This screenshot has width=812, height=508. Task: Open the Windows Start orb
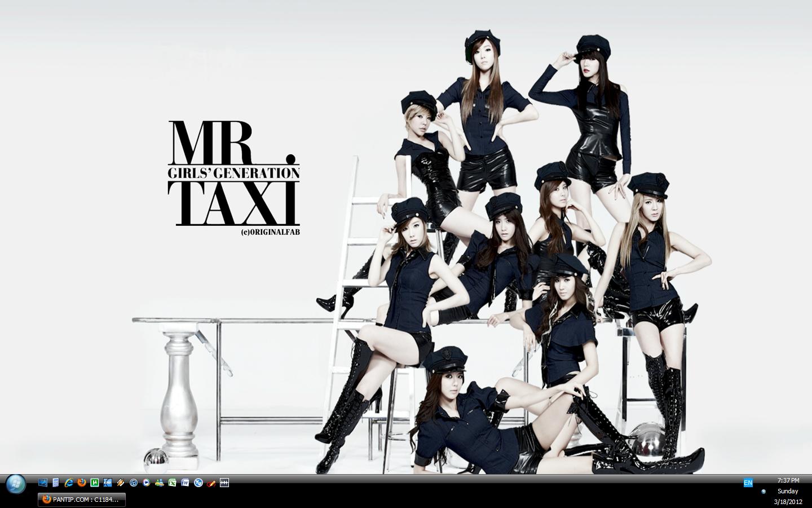[x=16, y=484]
